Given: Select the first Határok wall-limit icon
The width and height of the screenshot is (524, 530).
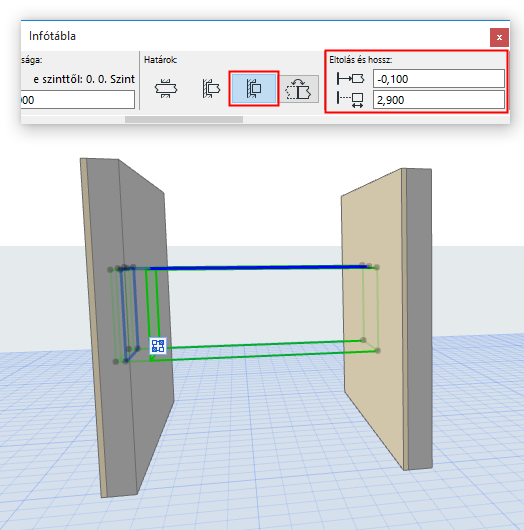Looking at the screenshot, I should coord(166,89).
